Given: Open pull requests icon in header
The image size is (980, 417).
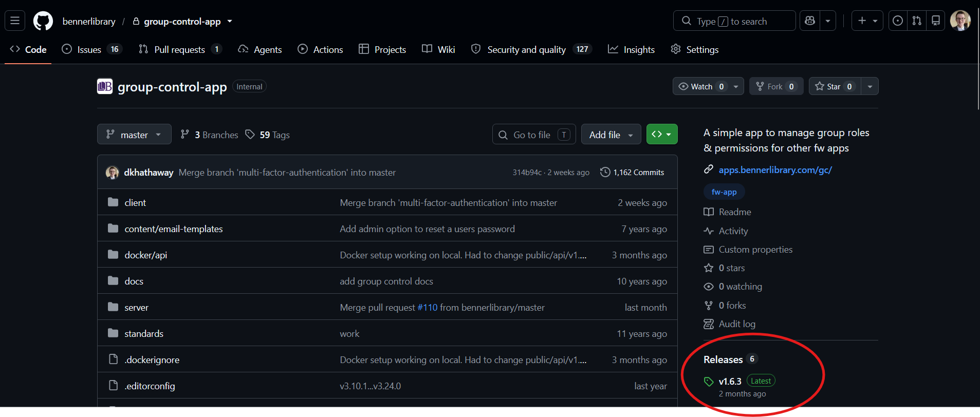Looking at the screenshot, I should pos(917,21).
